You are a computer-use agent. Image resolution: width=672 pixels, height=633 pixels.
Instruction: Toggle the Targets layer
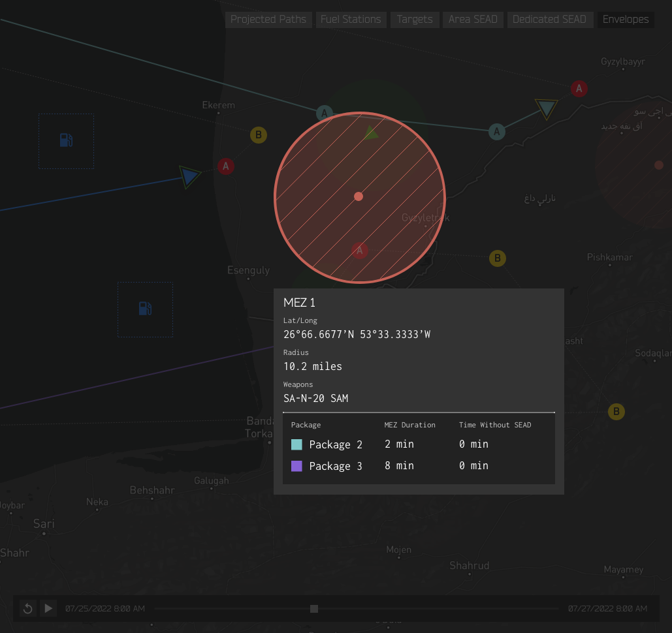click(415, 20)
